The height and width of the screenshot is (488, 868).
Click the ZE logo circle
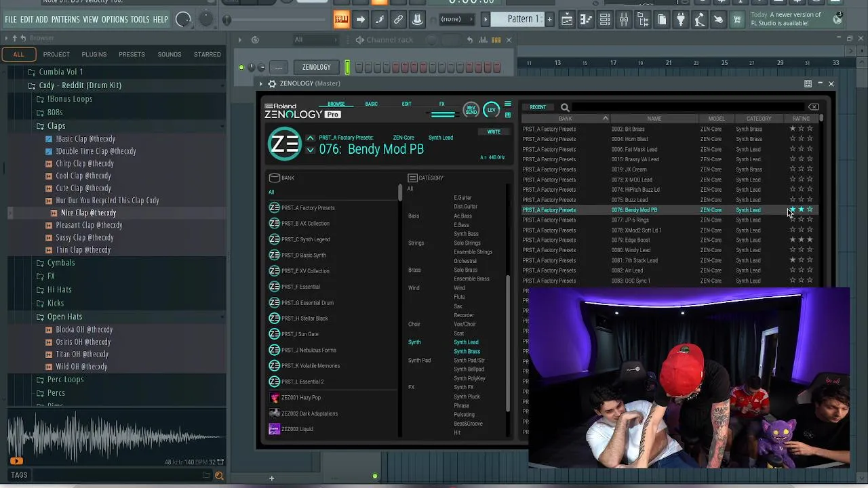pos(284,144)
